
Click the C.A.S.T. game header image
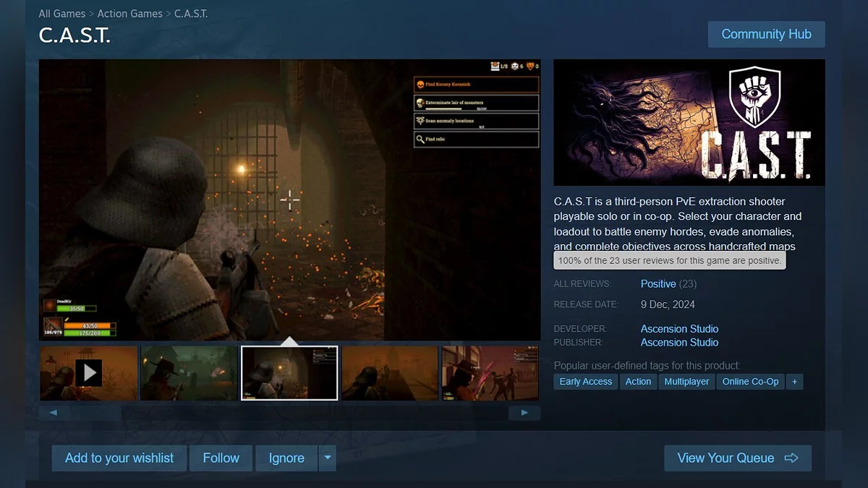coord(689,122)
